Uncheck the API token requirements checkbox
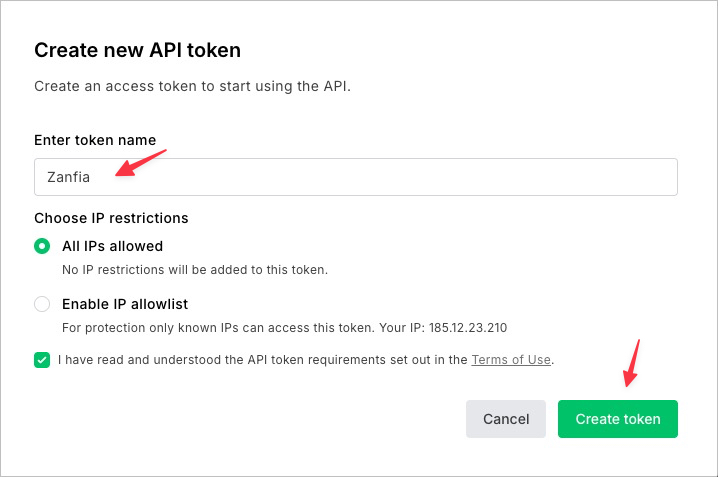 point(42,360)
